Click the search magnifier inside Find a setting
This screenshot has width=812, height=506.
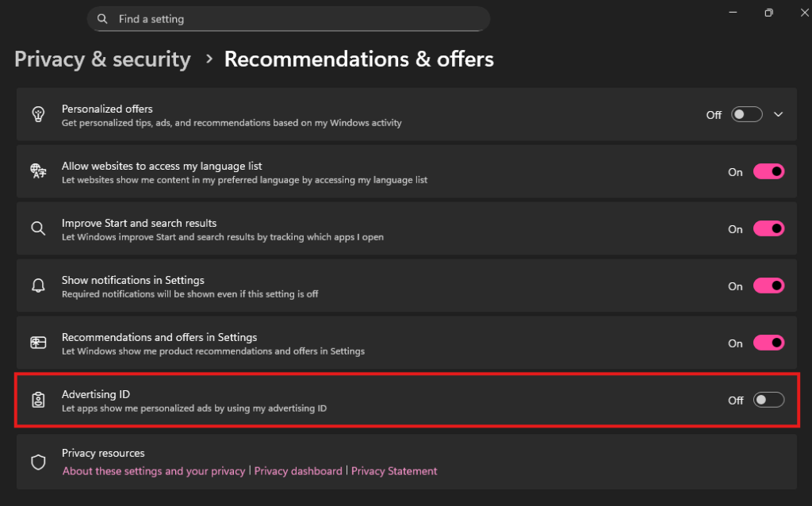(x=102, y=18)
